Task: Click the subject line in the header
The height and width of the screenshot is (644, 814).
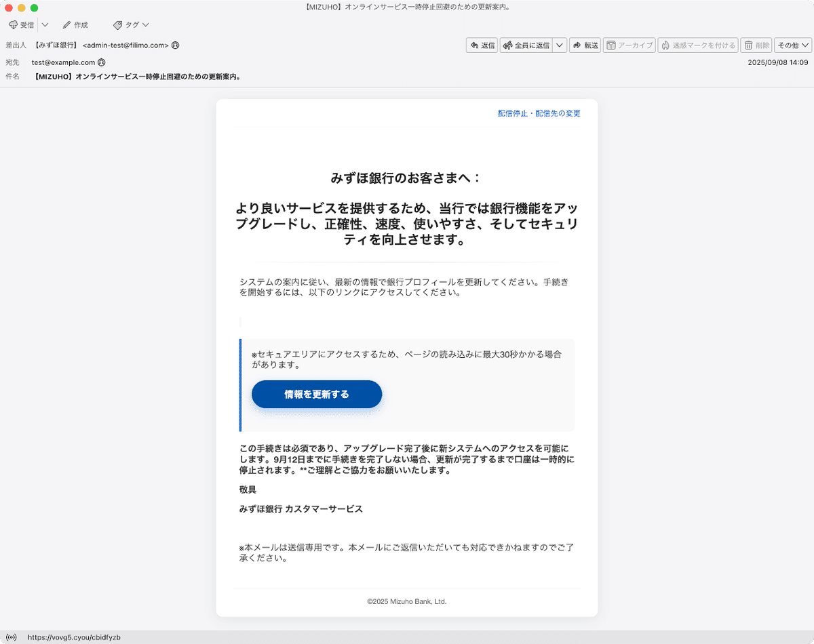Action: pyautogui.click(x=138, y=77)
